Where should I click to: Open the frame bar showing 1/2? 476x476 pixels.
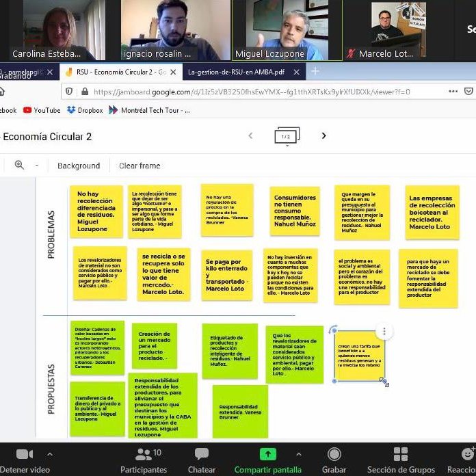pyautogui.click(x=287, y=136)
